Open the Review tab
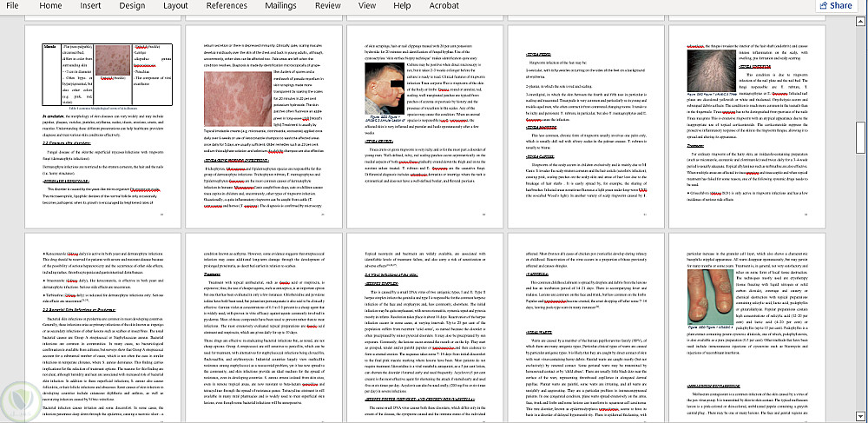This screenshot has height=423, width=868. pos(328,5)
